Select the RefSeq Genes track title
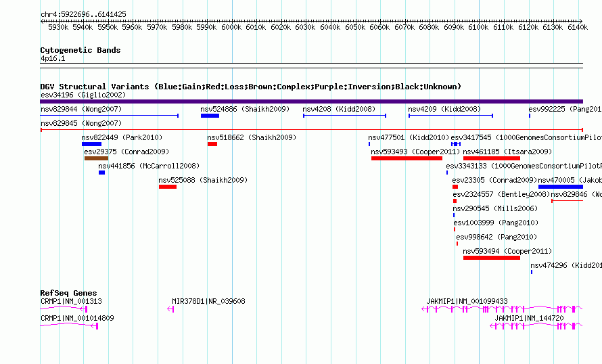The height and width of the screenshot is (364, 602). click(69, 293)
